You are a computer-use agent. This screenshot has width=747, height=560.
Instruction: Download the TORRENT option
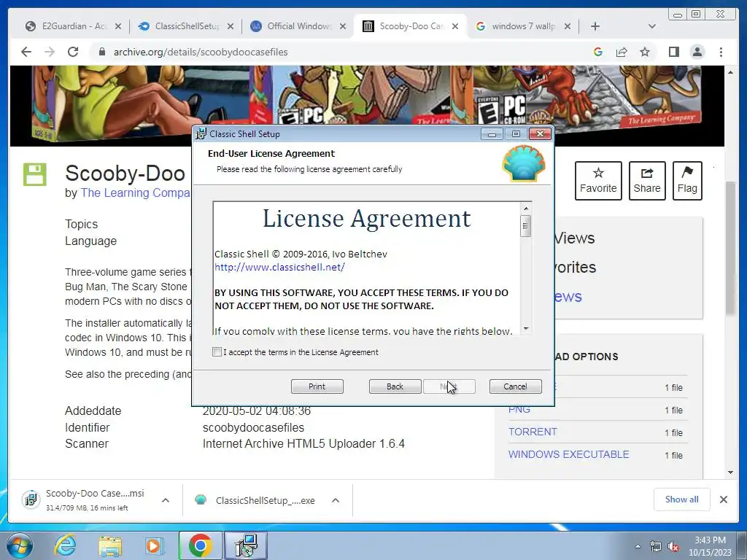click(533, 432)
